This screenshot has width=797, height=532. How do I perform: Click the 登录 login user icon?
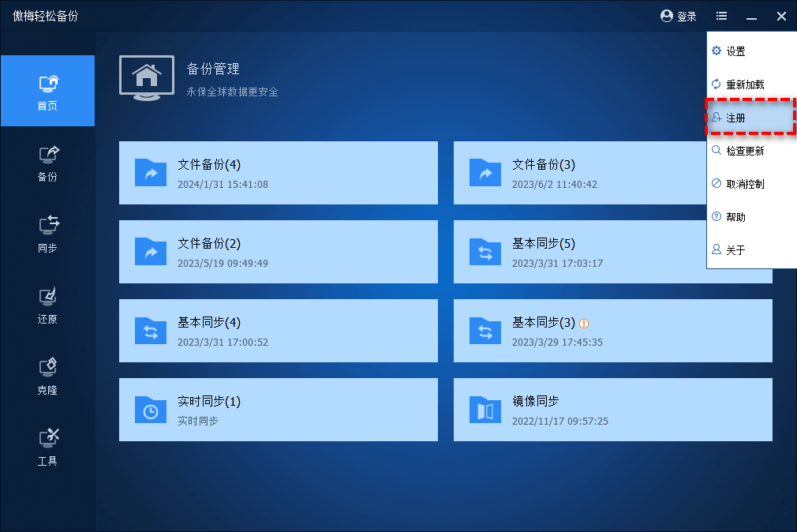point(667,16)
